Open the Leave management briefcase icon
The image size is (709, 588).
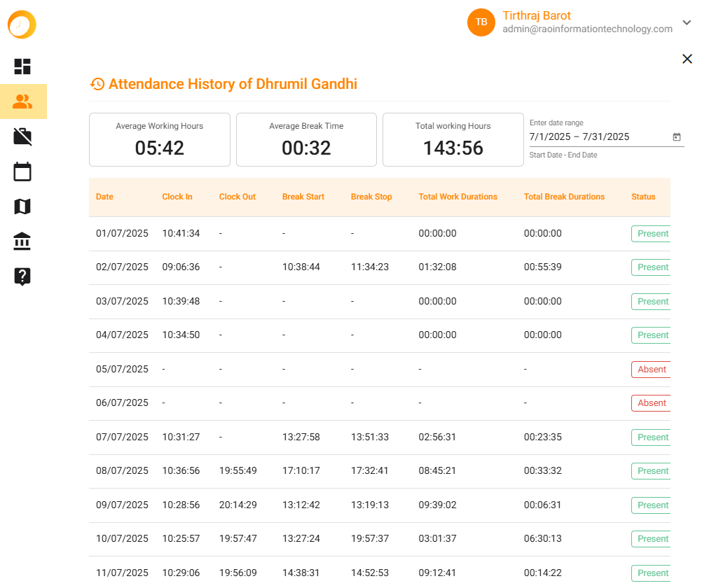pos(22,136)
